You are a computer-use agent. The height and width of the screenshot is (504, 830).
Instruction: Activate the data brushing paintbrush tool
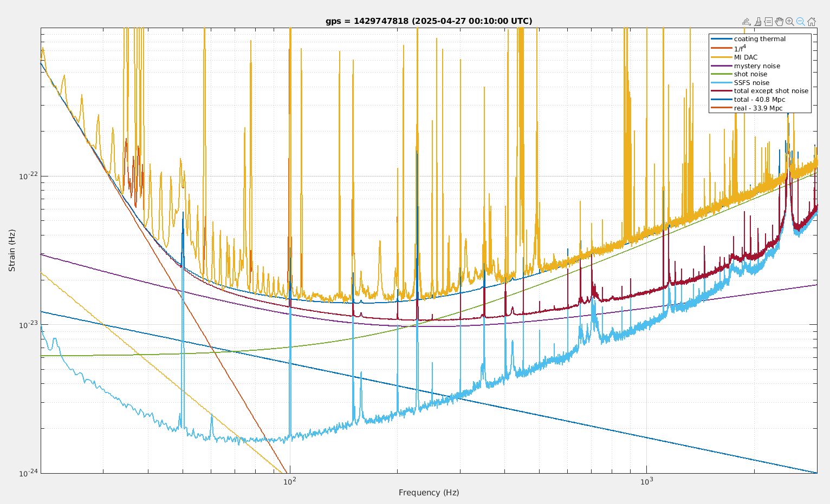point(758,22)
